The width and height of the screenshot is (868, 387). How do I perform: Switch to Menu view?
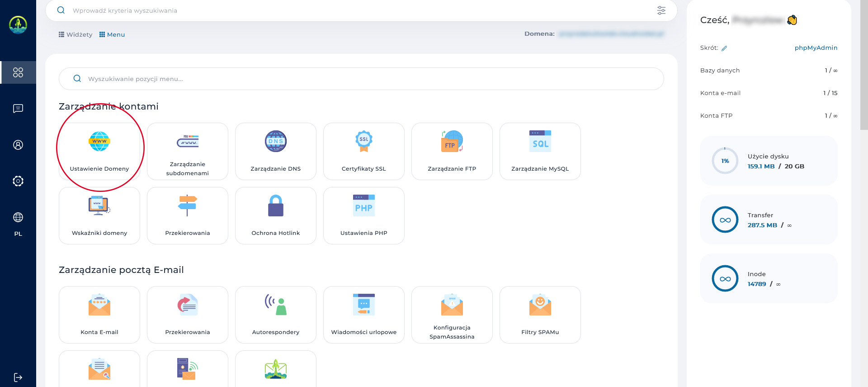(112, 35)
